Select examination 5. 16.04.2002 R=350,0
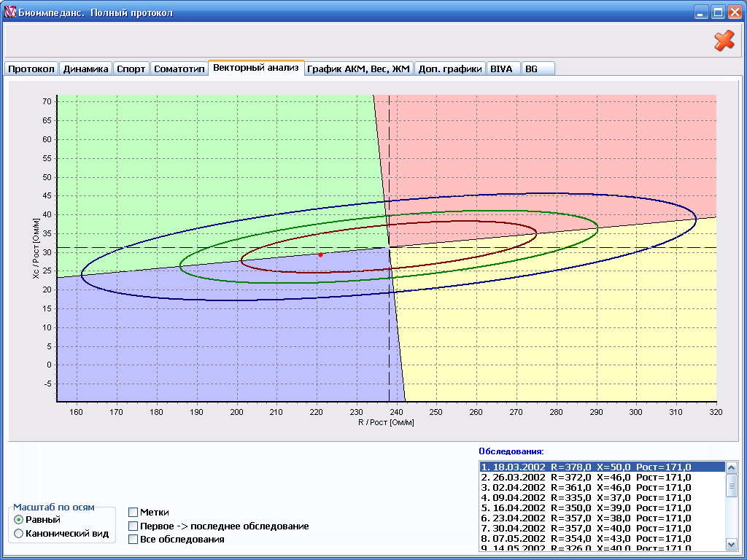The height and width of the screenshot is (560, 747). [602, 508]
